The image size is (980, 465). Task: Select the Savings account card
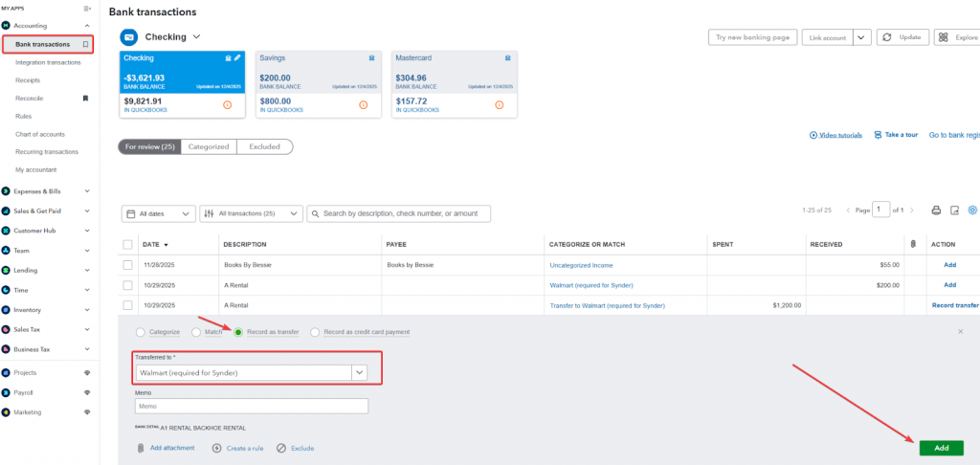point(320,85)
